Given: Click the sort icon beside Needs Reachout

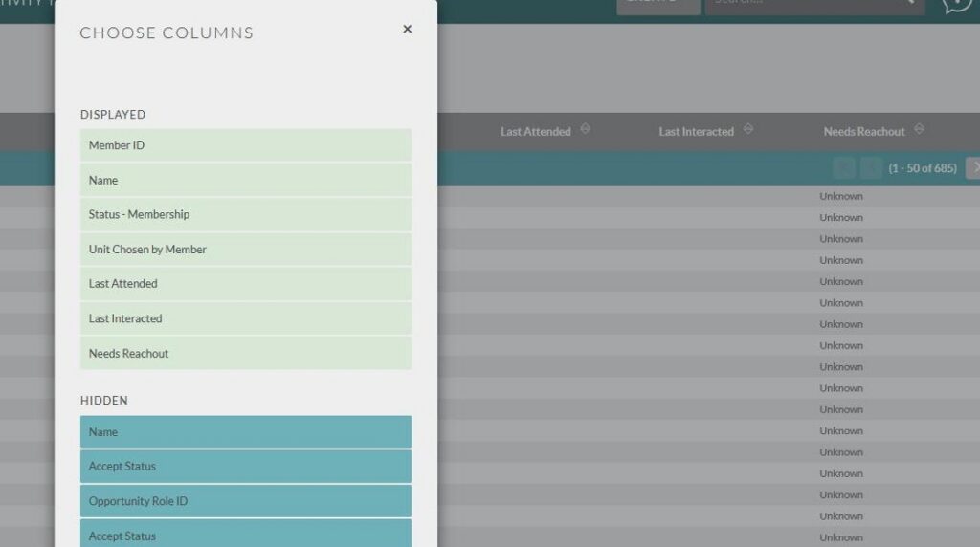Looking at the screenshot, I should [x=919, y=130].
